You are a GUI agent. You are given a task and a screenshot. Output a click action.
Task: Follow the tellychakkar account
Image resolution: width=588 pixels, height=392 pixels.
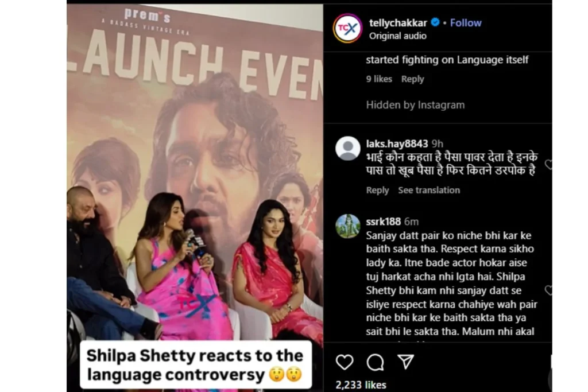pyautogui.click(x=466, y=23)
